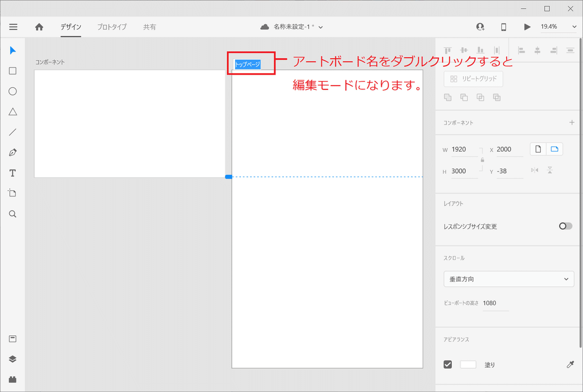Click align middle vertically icon
The image size is (583, 392).
point(464,50)
